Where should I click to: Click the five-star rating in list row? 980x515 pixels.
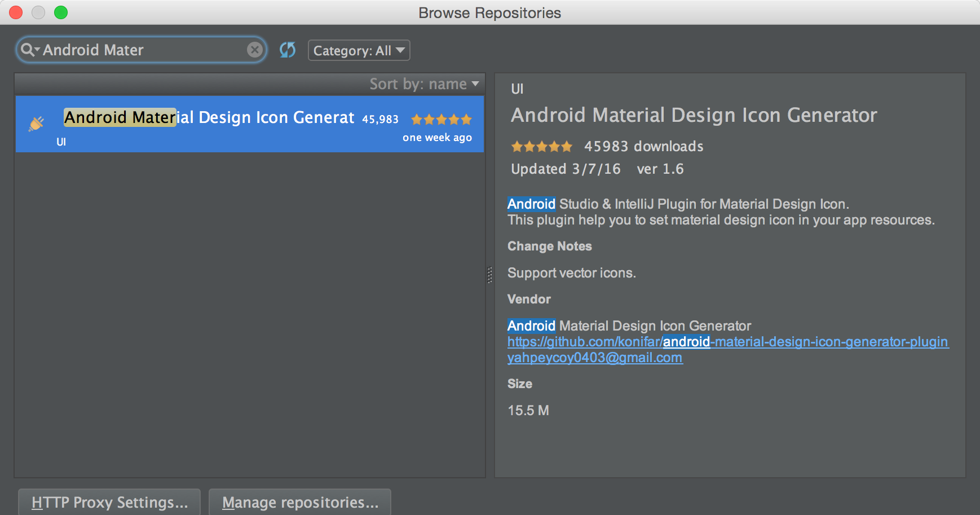pos(442,120)
